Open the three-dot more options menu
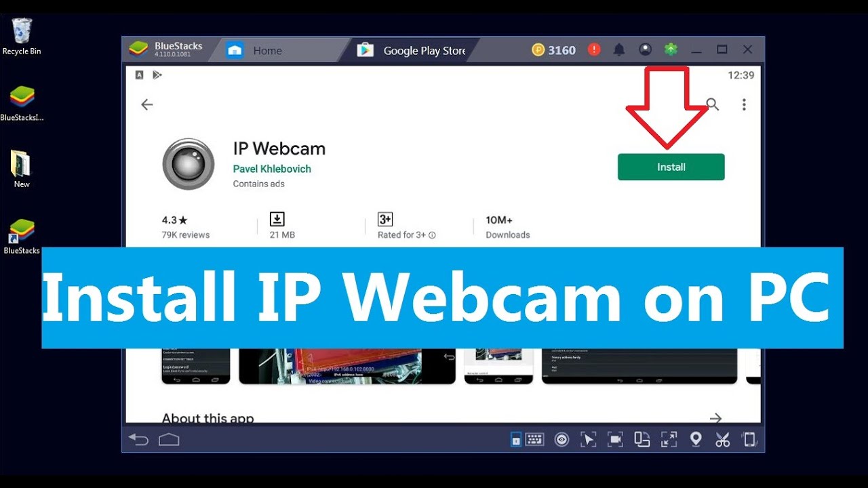Screen dimensions: 868x488 pyautogui.click(x=744, y=104)
